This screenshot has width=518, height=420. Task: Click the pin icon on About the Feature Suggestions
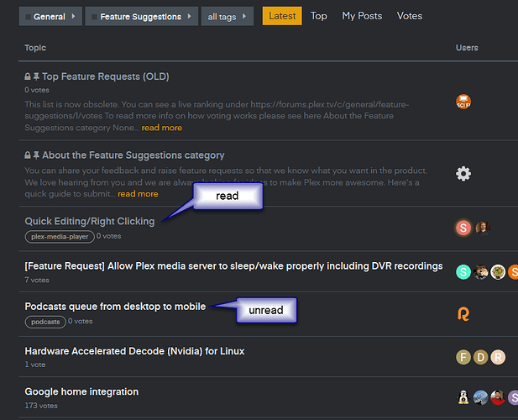point(36,155)
